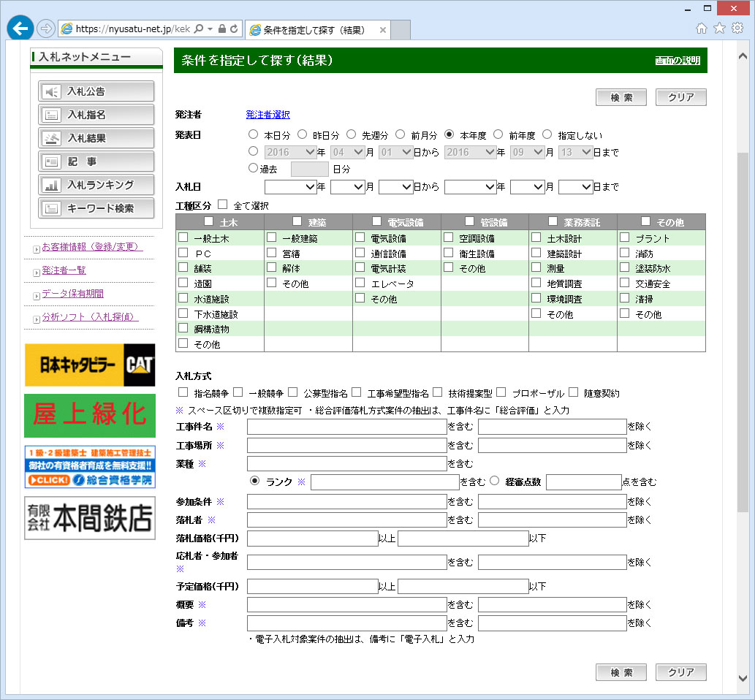Open 発注者一覧 link
This screenshot has width=755, height=700.
click(x=64, y=270)
